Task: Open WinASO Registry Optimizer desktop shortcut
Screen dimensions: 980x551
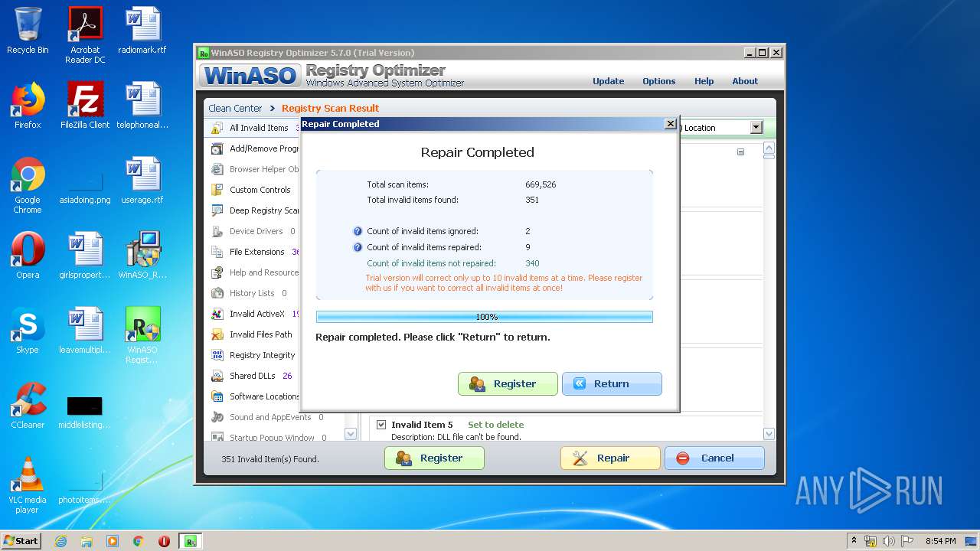Action: [142, 335]
